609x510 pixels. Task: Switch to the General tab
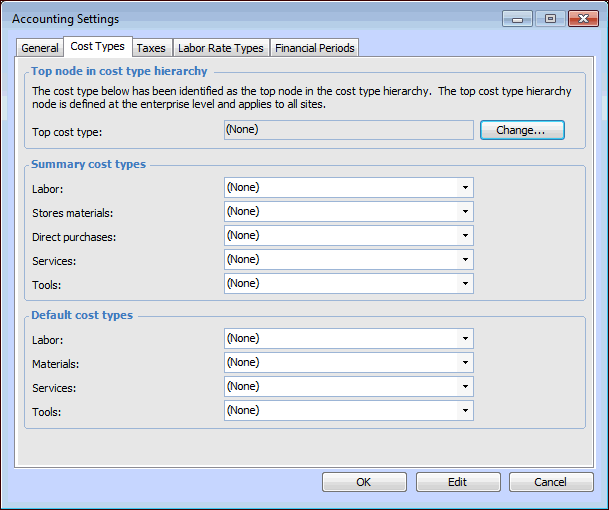coord(40,48)
